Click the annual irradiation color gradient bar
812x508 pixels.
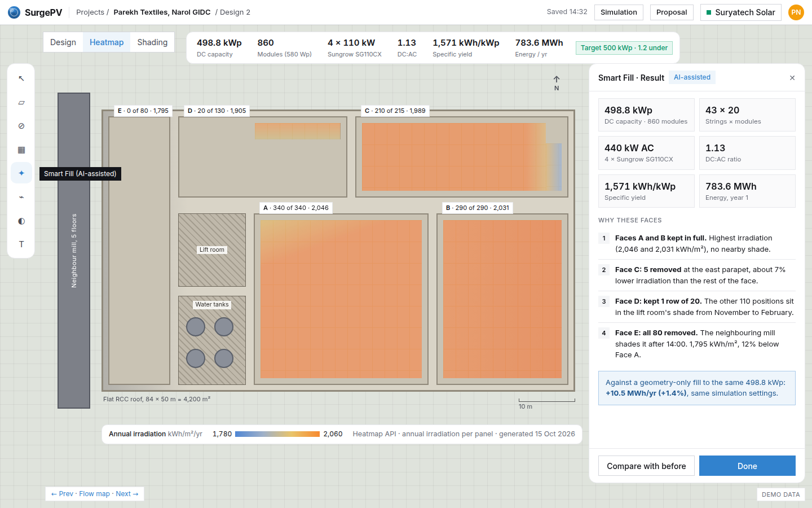[x=277, y=434]
